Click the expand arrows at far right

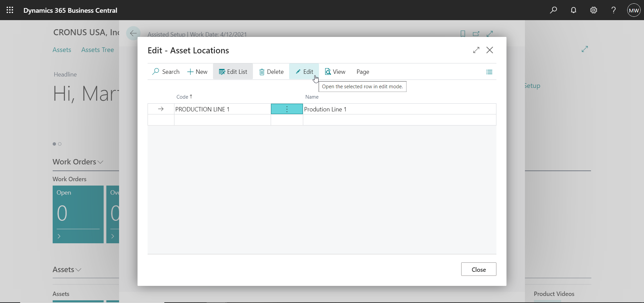[585, 49]
